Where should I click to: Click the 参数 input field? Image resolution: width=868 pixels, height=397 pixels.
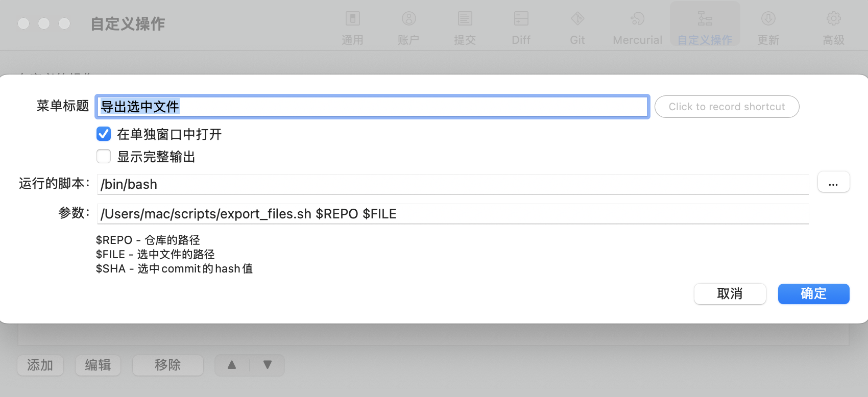452,214
